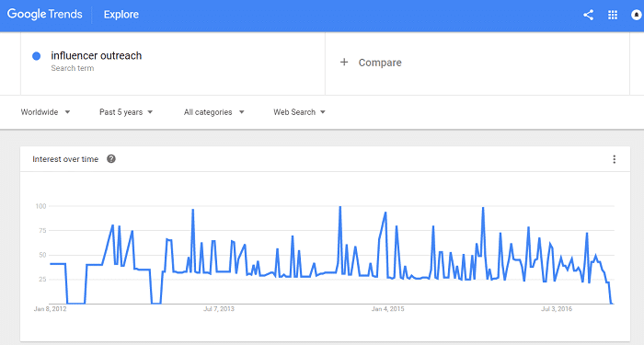Click the Compare button to add term

(371, 63)
